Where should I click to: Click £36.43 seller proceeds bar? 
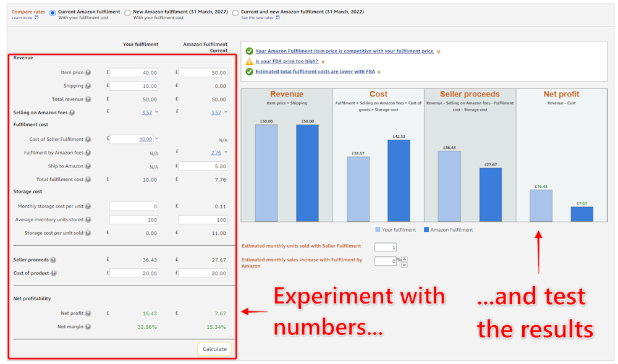(449, 187)
